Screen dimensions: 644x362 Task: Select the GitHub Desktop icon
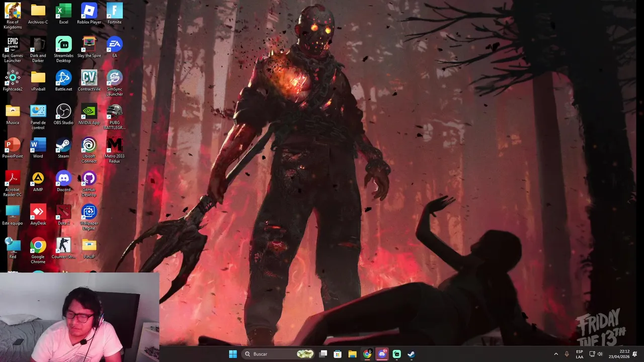coord(89,184)
